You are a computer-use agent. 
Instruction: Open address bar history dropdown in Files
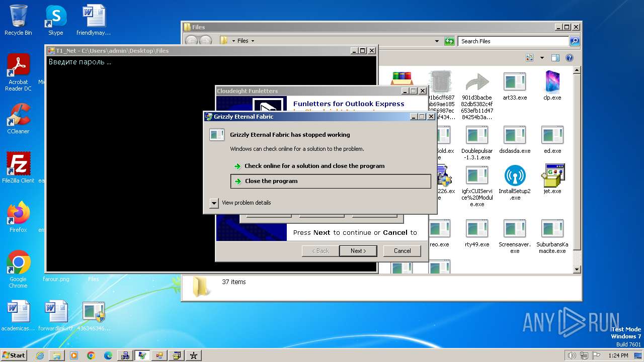click(x=437, y=41)
